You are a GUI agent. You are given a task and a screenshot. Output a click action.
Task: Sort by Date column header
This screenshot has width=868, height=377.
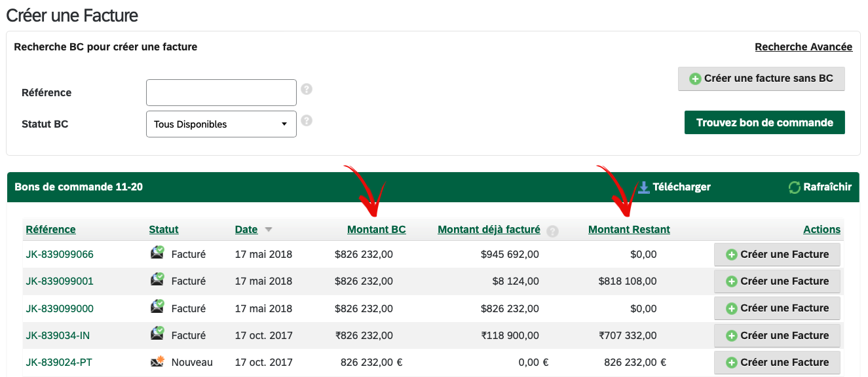(x=246, y=230)
